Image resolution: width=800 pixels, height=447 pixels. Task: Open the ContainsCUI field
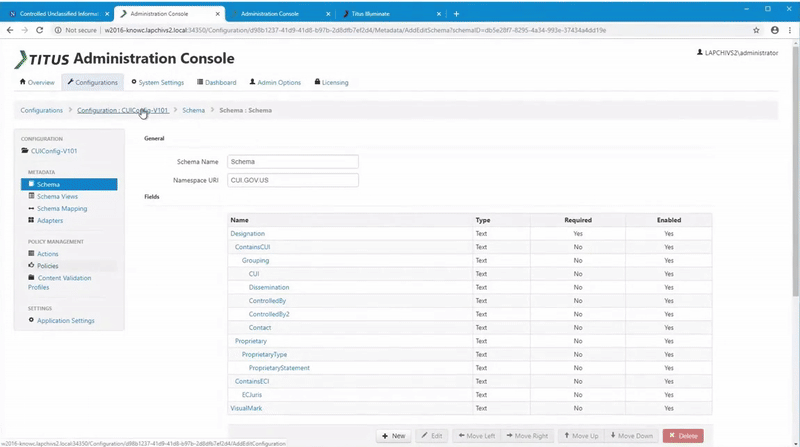[x=253, y=247]
